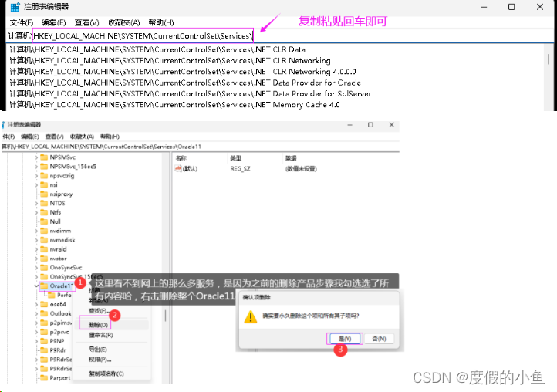Screen dimensions: 557x392
Task: Click the Oracle11 folder icon
Action: point(44,286)
